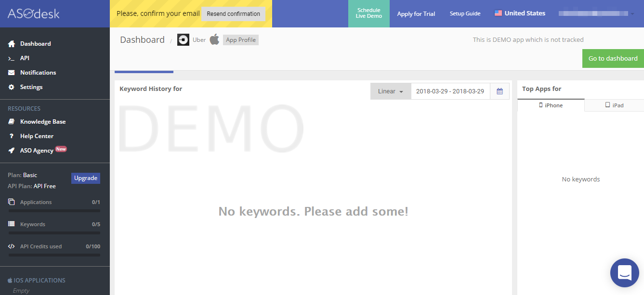Click the ASO Agency rocket icon
The image size is (644, 295).
pos(12,151)
